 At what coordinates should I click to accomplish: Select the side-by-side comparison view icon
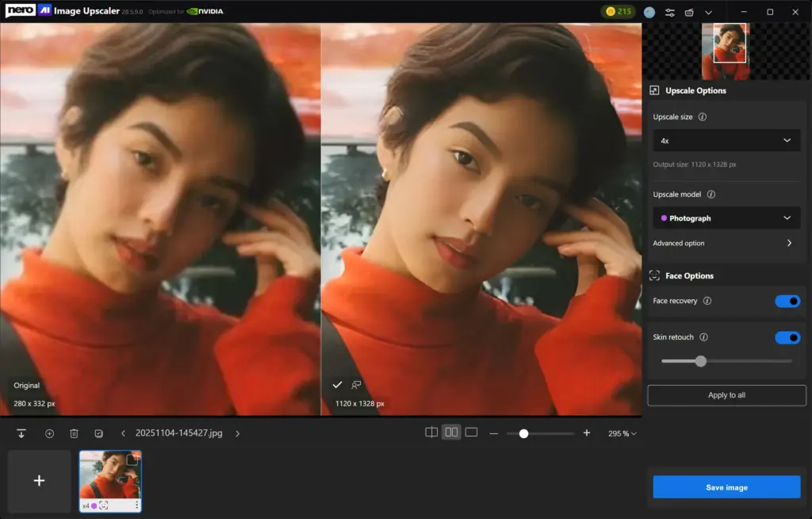coord(450,432)
